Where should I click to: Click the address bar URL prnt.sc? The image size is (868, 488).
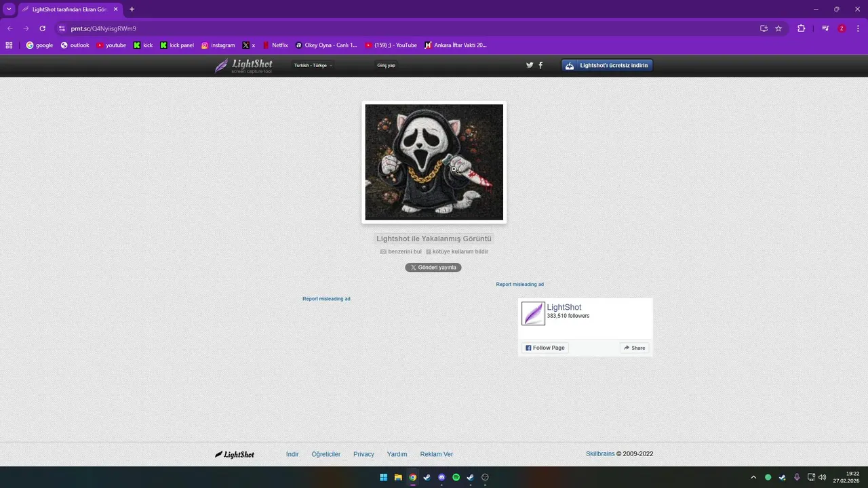click(x=104, y=28)
